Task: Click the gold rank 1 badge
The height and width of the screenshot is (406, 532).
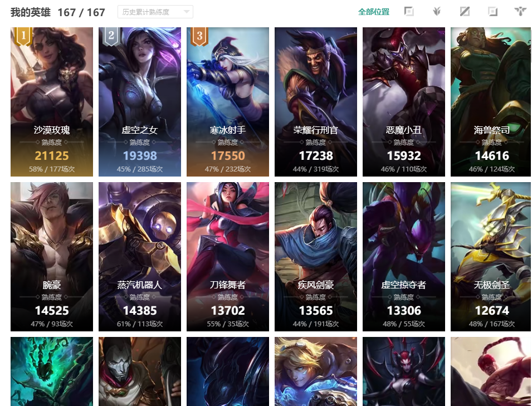Action: tap(23, 36)
